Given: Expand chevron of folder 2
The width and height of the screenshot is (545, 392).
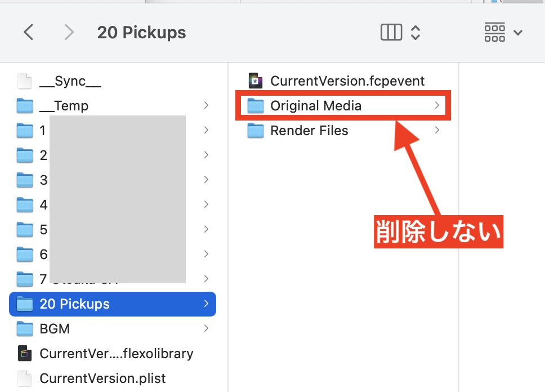Looking at the screenshot, I should (206, 155).
